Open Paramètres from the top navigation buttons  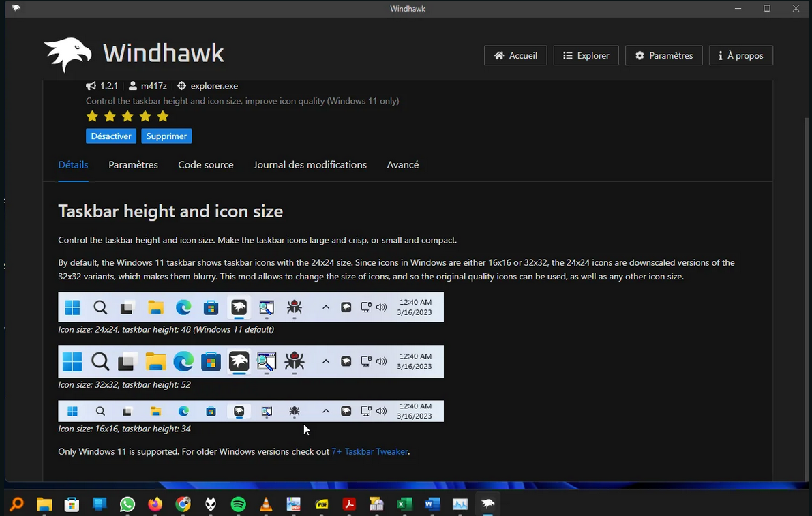coord(663,55)
